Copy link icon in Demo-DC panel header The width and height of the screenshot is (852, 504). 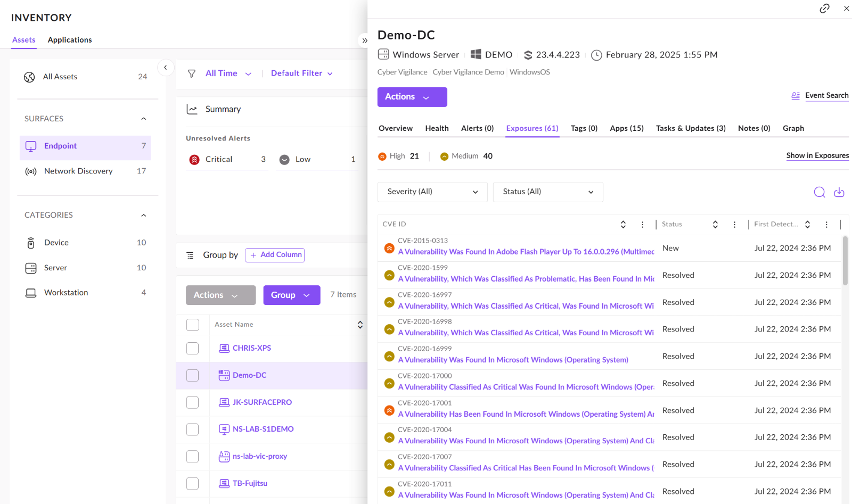[x=824, y=9]
